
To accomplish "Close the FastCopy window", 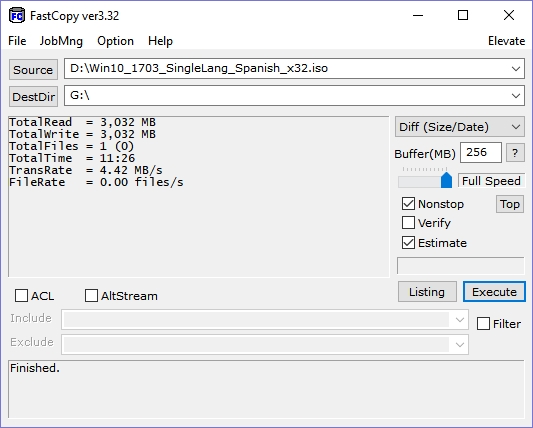I will pyautogui.click(x=509, y=16).
